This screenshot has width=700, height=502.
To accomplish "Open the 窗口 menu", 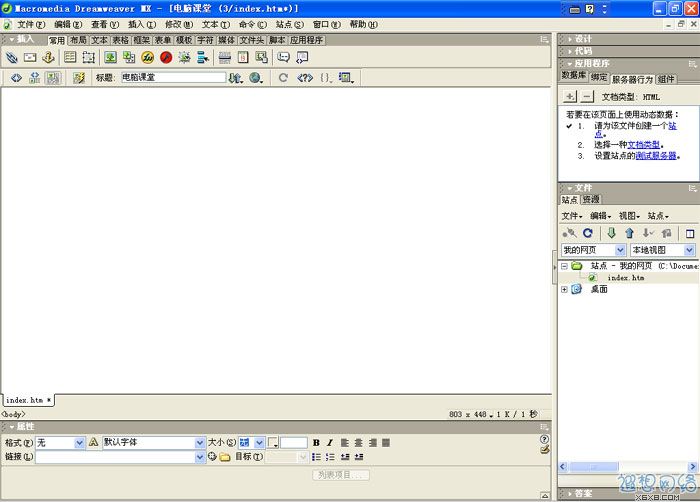I will click(326, 25).
